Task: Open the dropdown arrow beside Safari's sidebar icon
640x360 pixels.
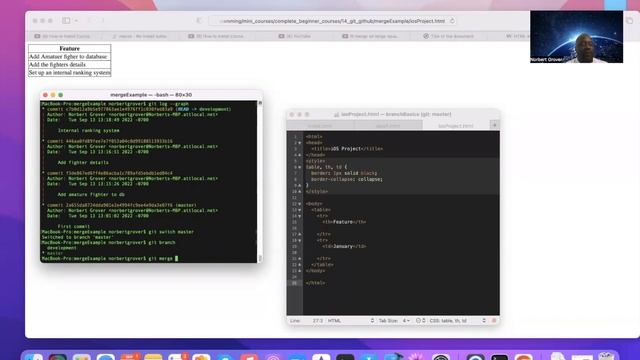Action: click(x=76, y=20)
